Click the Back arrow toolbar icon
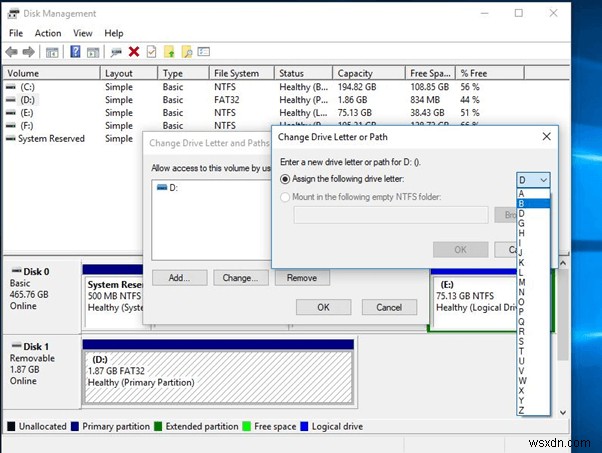The width and height of the screenshot is (602, 453). click(12, 51)
